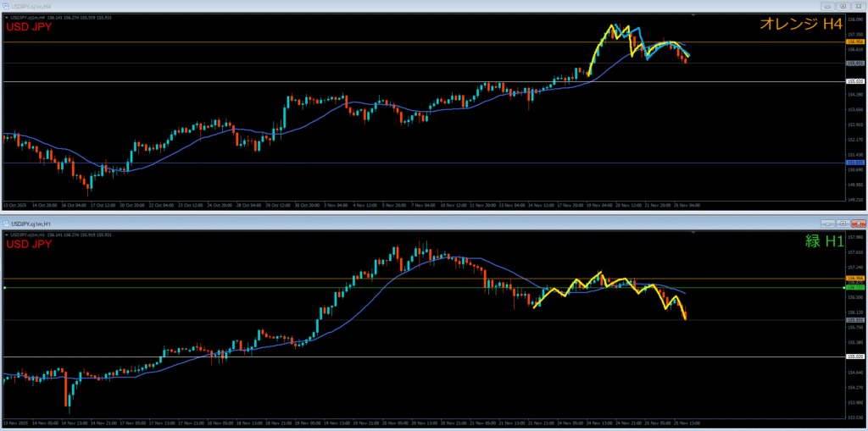Maximize the H1 chart window
868x431 pixels.
843,224
